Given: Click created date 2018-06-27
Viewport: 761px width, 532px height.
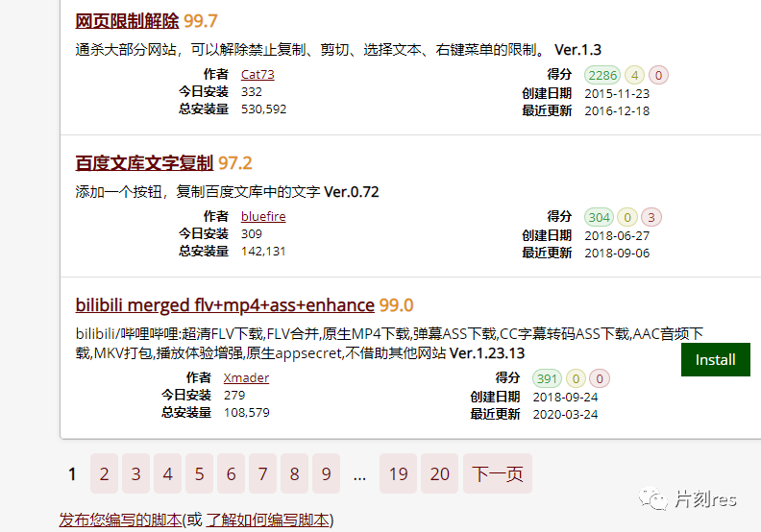Looking at the screenshot, I should pos(617,235).
